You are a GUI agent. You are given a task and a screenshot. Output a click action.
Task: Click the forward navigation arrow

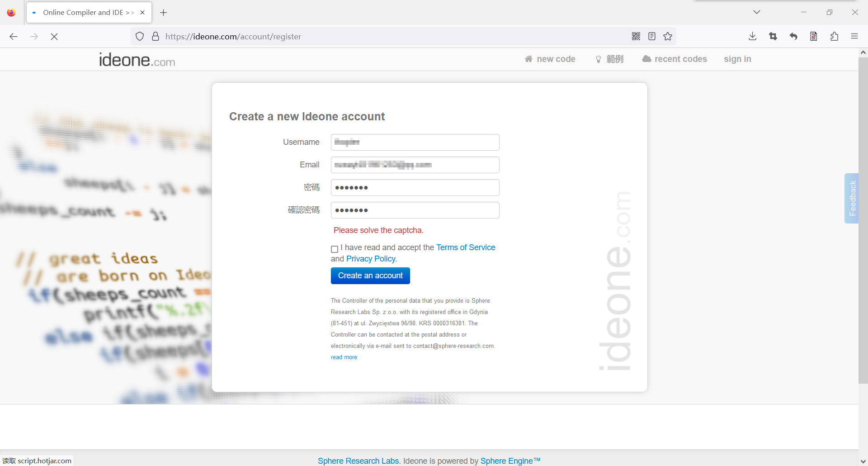(34, 37)
